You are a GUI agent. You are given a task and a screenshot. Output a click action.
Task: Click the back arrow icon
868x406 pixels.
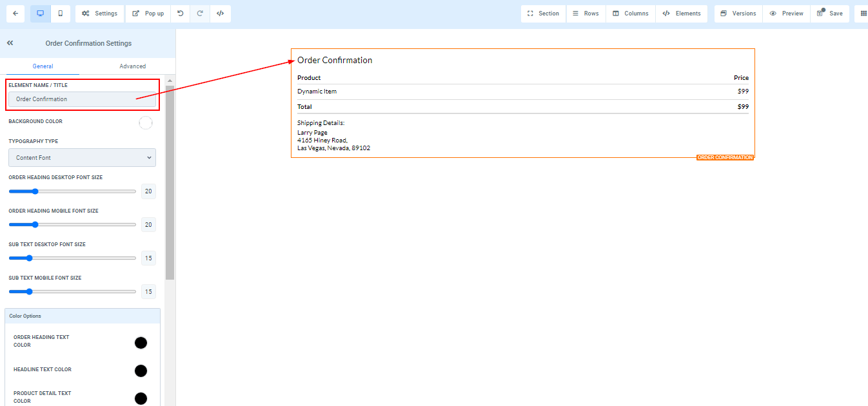click(x=15, y=14)
